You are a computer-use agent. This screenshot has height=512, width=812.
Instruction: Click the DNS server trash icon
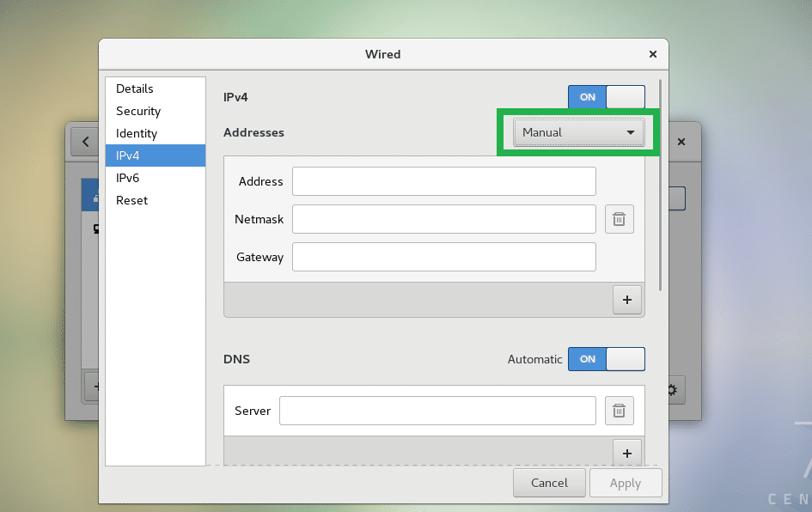(619, 411)
